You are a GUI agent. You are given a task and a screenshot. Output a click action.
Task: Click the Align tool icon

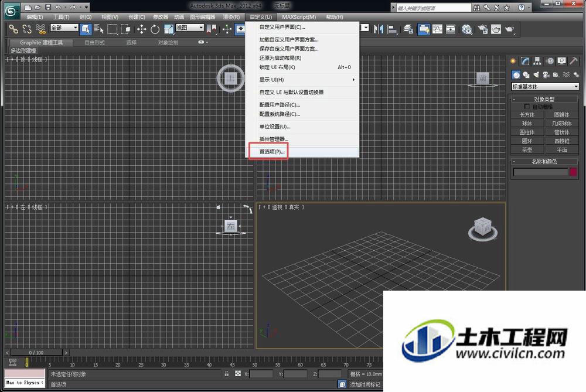pyautogui.click(x=392, y=29)
